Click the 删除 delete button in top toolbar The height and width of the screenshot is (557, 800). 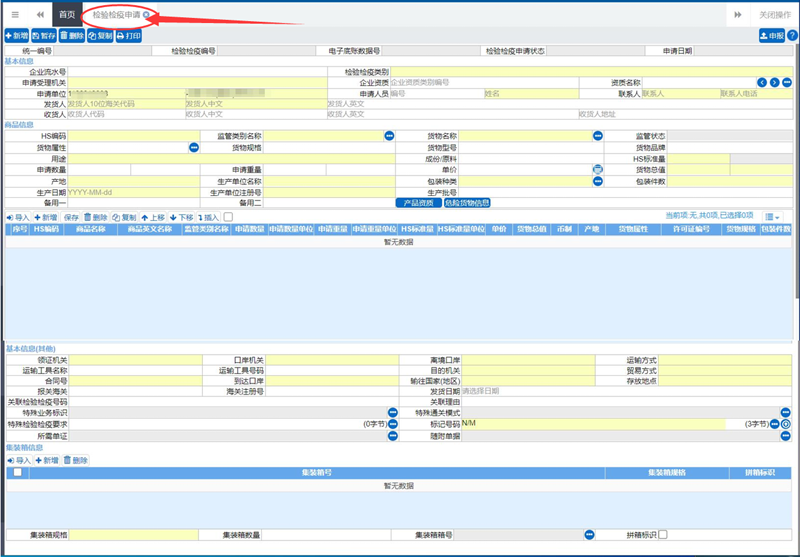(71, 36)
